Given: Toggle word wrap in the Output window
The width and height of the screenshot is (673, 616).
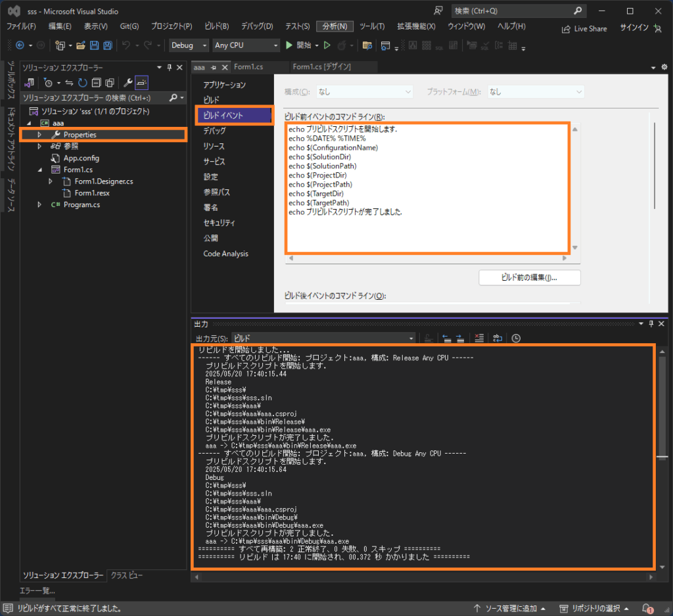Looking at the screenshot, I should coord(498,338).
